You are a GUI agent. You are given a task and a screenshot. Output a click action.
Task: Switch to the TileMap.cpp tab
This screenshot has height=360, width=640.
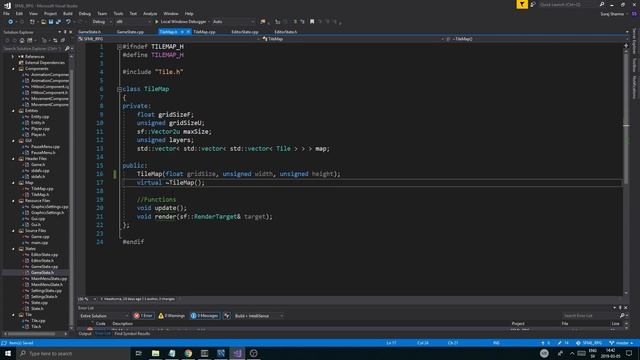click(204, 32)
